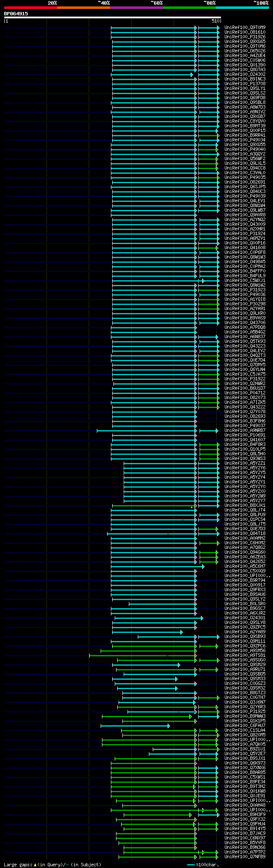
Task: Open hit UniRef100_O65026
Action: point(245,51)
